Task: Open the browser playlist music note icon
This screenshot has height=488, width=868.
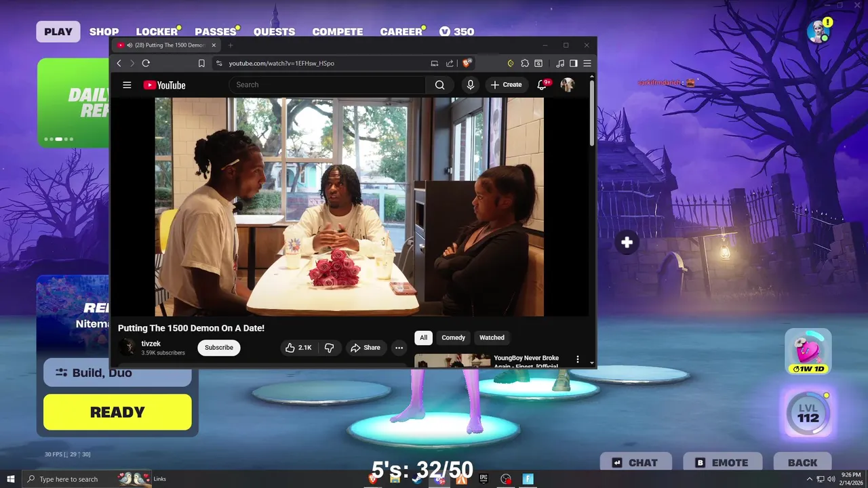Action: 559,63
